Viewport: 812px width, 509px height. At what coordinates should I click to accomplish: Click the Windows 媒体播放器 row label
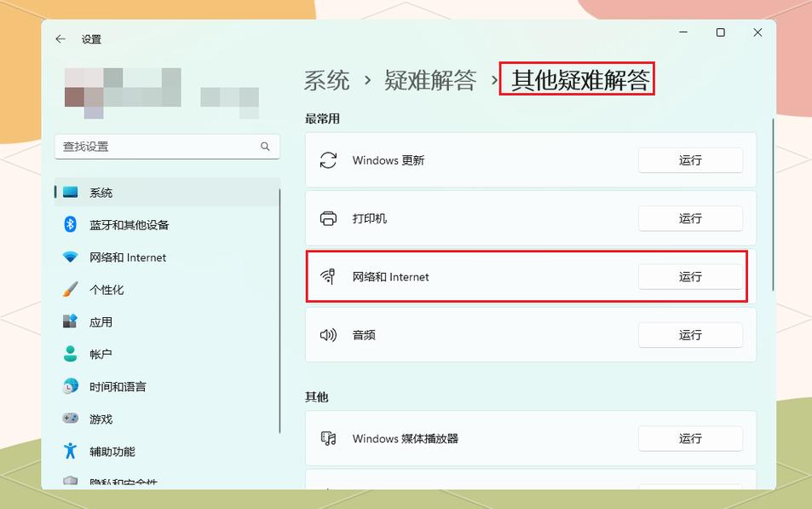coord(406,438)
